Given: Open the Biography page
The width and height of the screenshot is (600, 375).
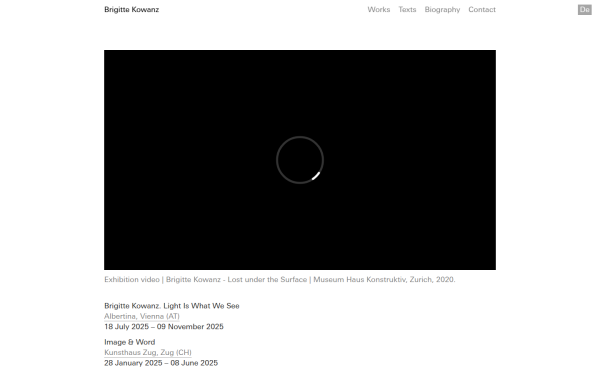Looking at the screenshot, I should 442,10.
